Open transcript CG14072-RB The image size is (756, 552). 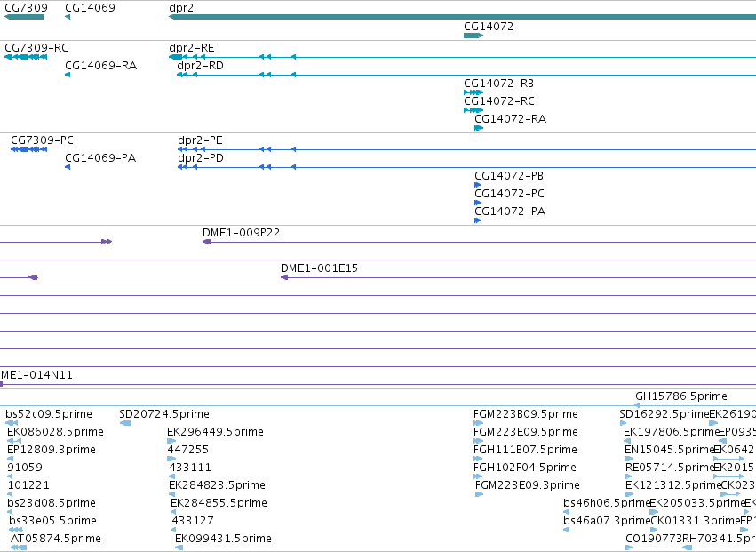498,83
